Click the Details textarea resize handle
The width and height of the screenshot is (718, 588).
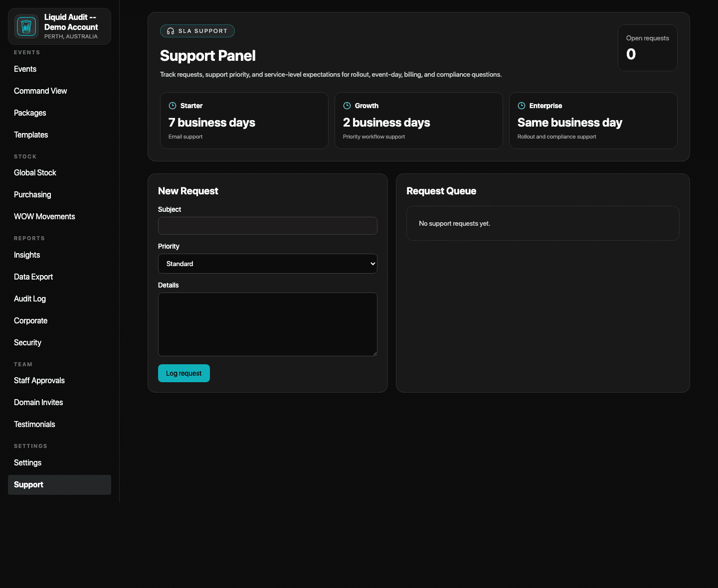374,353
